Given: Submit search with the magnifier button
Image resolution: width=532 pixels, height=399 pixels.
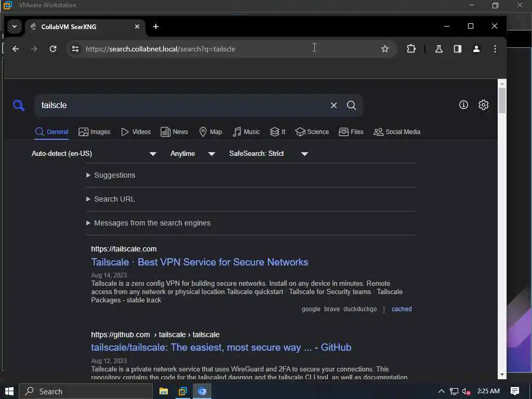Looking at the screenshot, I should point(352,105).
